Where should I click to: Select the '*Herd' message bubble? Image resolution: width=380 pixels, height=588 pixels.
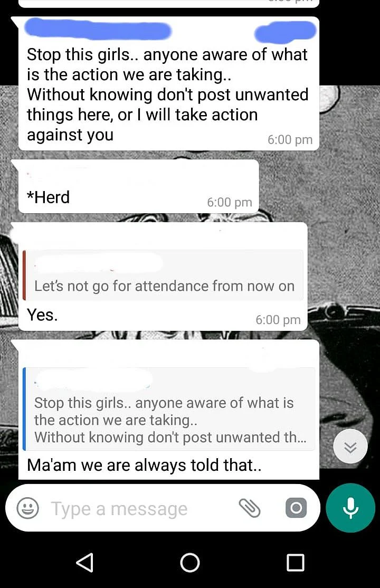[139, 186]
